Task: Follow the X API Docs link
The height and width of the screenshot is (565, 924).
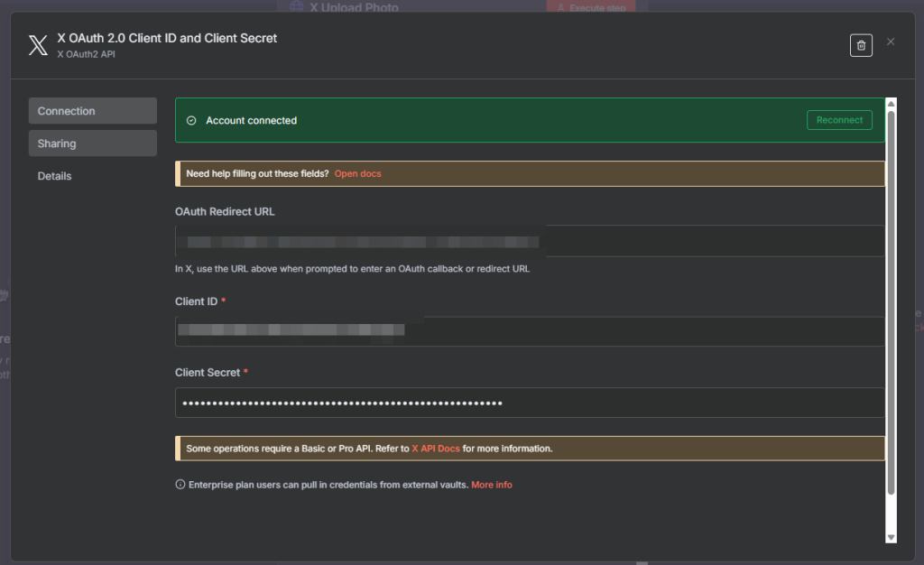Action: pyautogui.click(x=436, y=449)
